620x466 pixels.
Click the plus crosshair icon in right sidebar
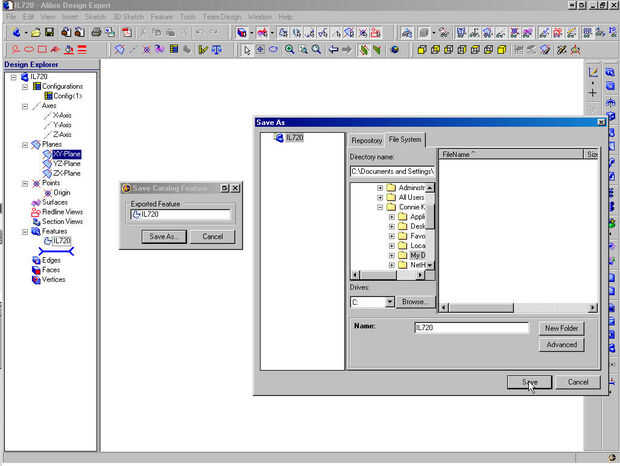[593, 93]
